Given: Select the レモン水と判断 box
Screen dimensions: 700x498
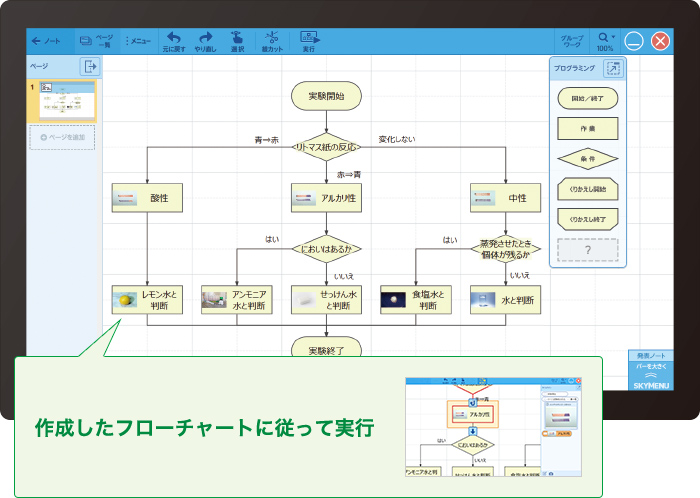Looking at the screenshot, I should click(147, 300).
